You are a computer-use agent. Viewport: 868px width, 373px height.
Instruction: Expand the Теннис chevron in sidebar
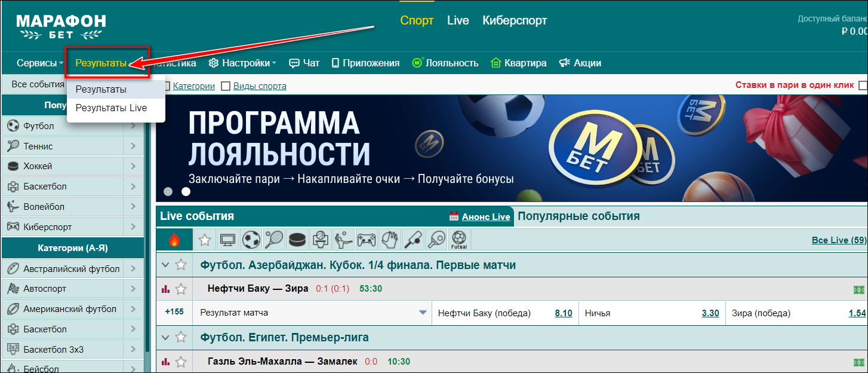click(x=133, y=146)
